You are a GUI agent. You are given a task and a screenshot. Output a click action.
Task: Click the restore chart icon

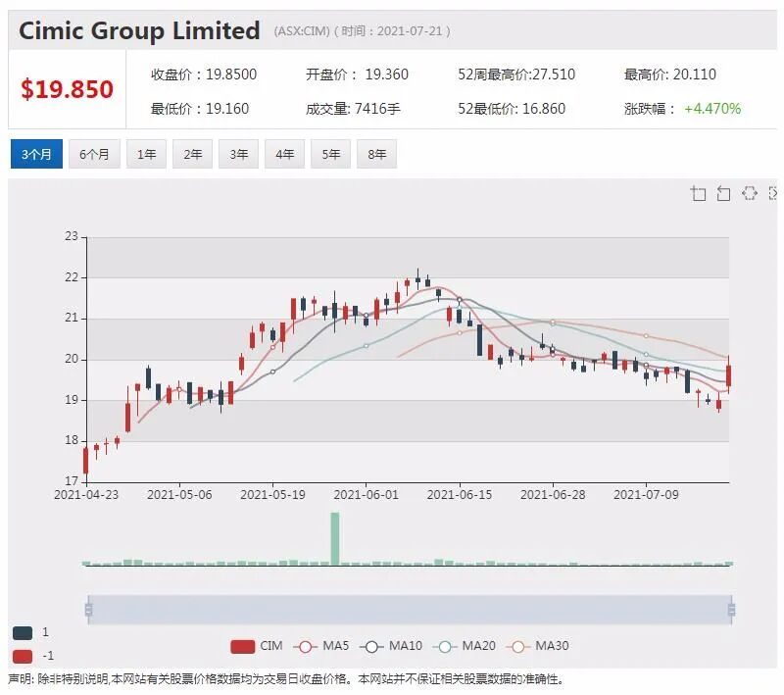point(749,193)
